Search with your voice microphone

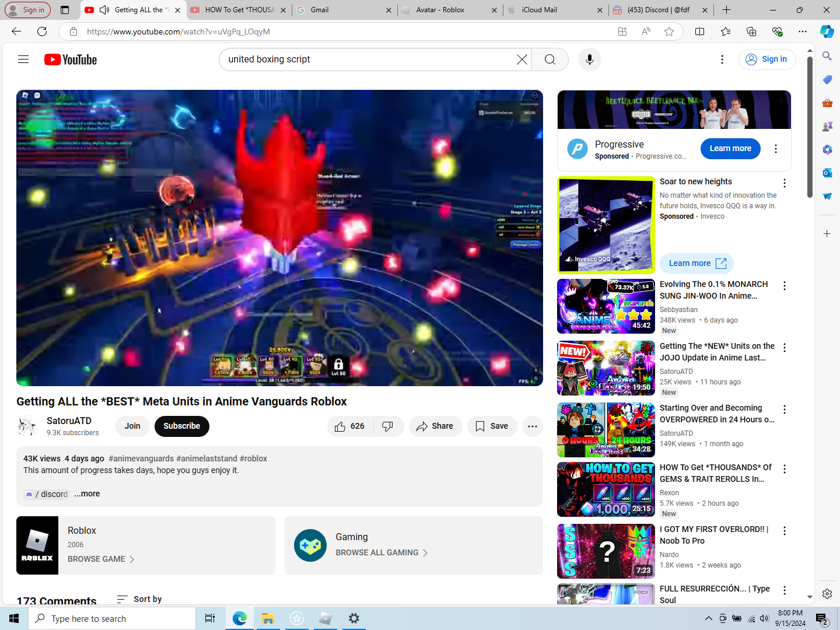(590, 60)
